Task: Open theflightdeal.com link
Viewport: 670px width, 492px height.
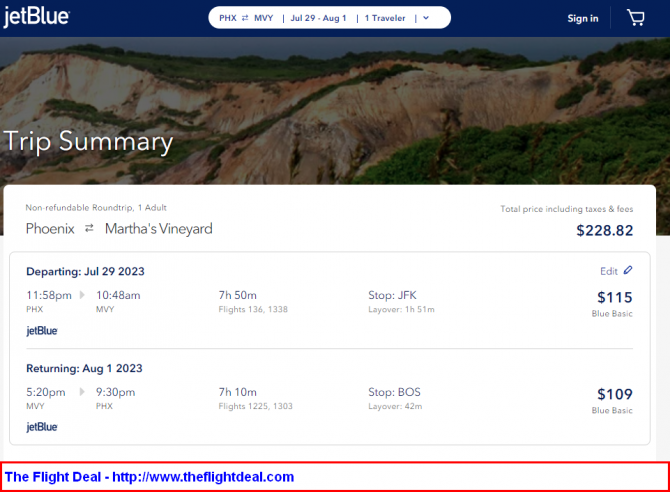Action: coord(203,477)
